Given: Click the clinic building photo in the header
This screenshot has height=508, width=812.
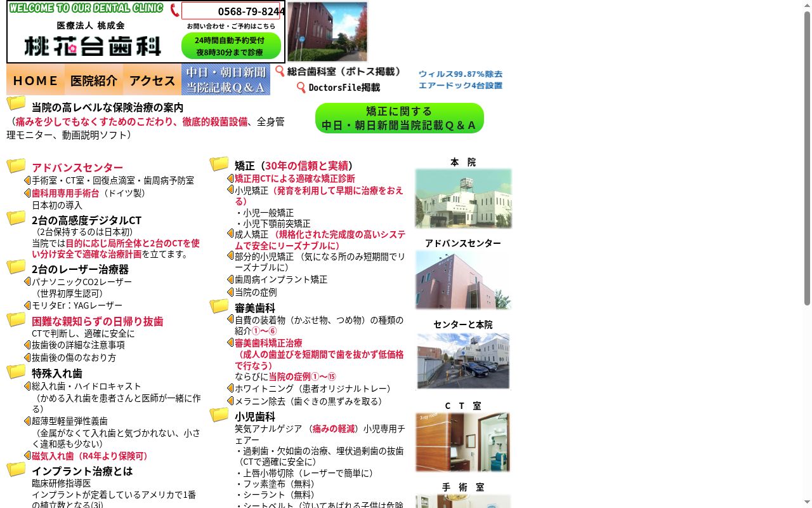Looking at the screenshot, I should 327,32.
